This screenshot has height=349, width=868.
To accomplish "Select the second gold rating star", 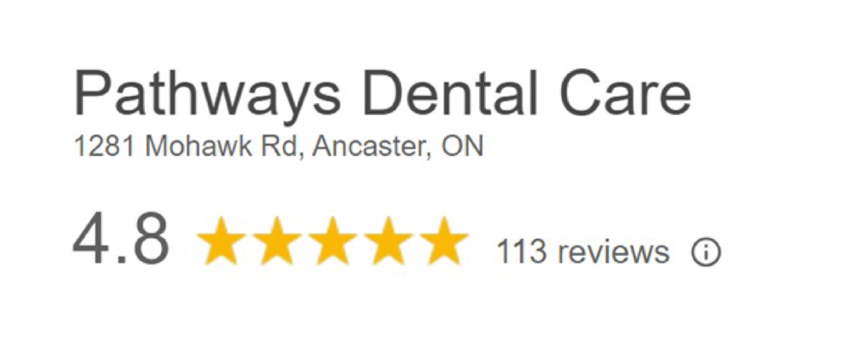I will coord(277,241).
